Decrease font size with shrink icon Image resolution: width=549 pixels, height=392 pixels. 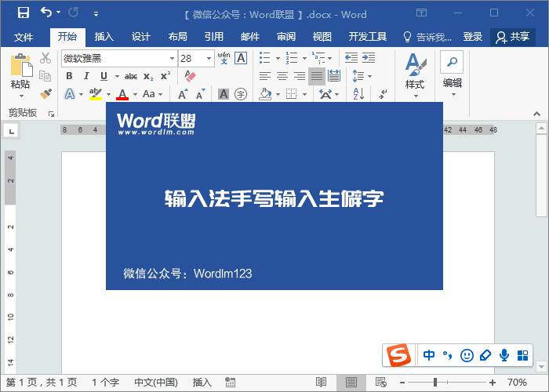click(x=200, y=94)
